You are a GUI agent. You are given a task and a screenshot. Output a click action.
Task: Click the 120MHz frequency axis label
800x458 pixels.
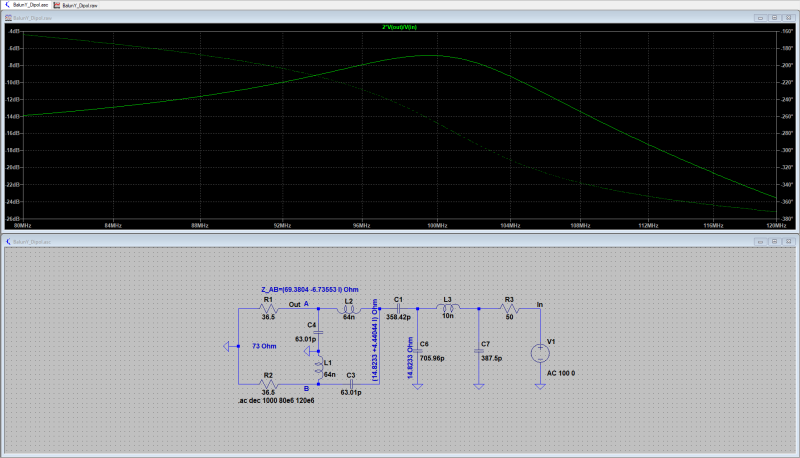click(777, 225)
